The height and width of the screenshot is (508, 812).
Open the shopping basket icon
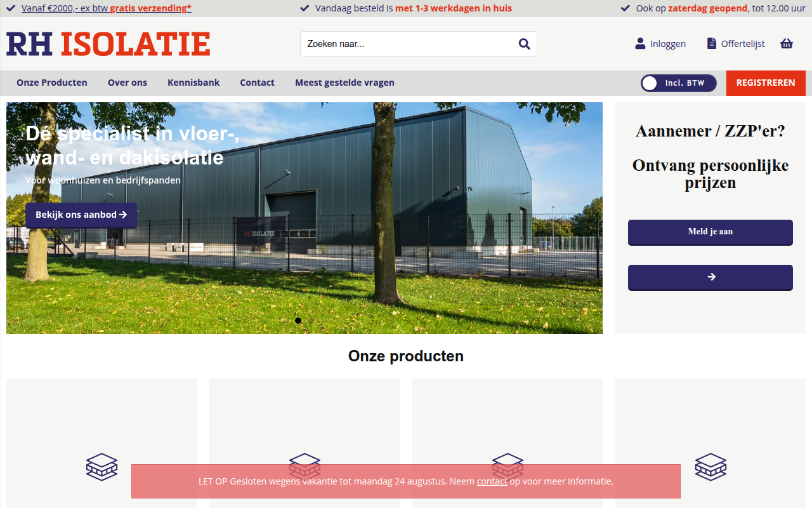(x=787, y=44)
